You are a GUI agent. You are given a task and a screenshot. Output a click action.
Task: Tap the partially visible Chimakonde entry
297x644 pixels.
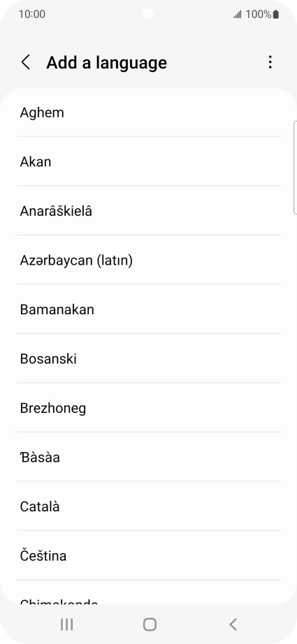click(x=148, y=592)
